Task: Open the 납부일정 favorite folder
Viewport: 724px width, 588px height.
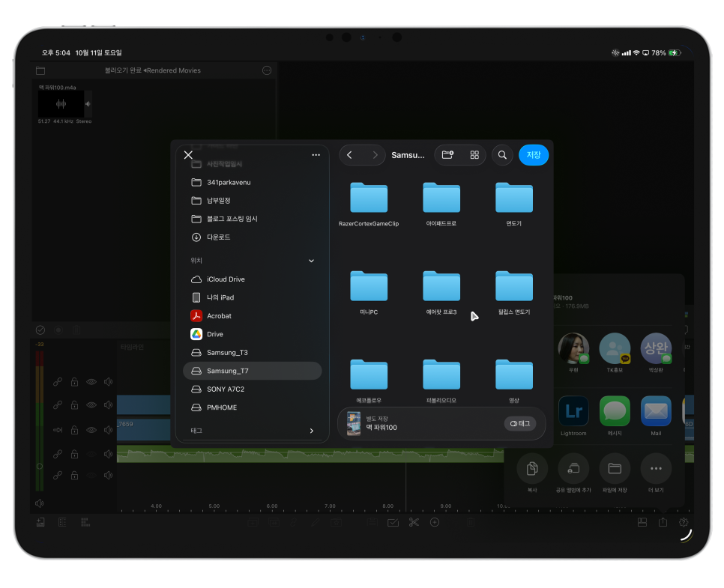Action: coord(252,200)
